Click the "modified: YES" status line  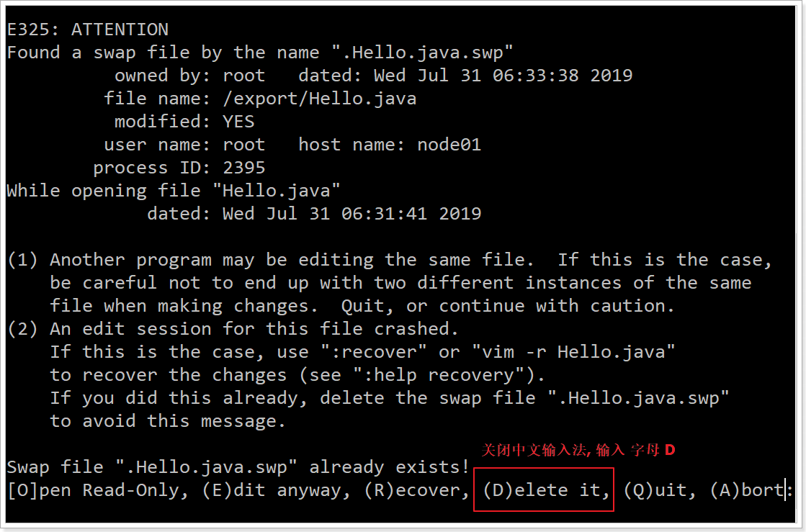[x=184, y=122]
